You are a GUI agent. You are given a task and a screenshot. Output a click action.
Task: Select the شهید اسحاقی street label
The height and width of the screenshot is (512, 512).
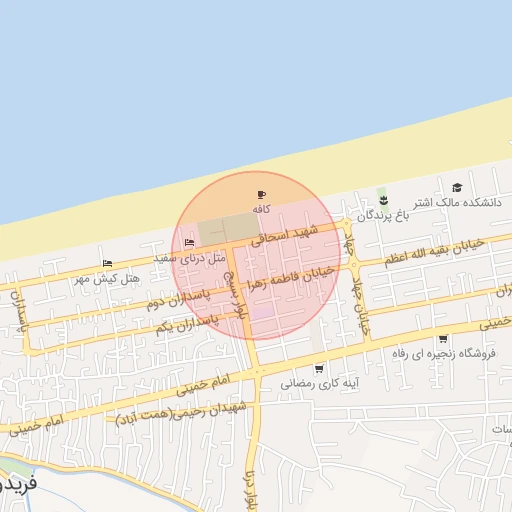(x=284, y=236)
